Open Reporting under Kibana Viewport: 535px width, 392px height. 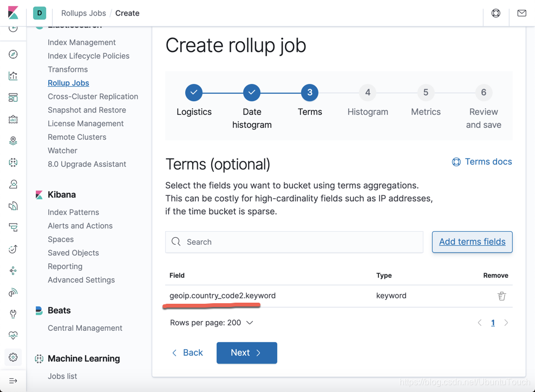click(x=65, y=266)
